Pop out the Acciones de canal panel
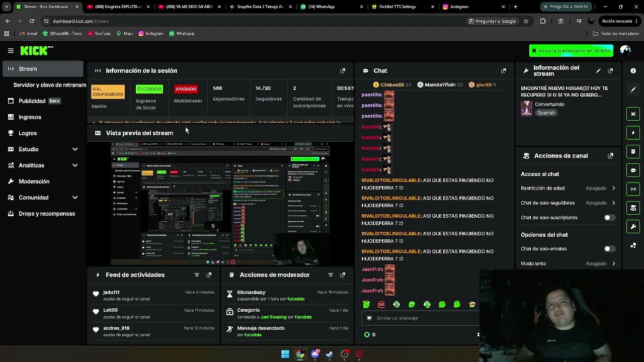Image resolution: width=644 pixels, height=362 pixels. click(610, 156)
